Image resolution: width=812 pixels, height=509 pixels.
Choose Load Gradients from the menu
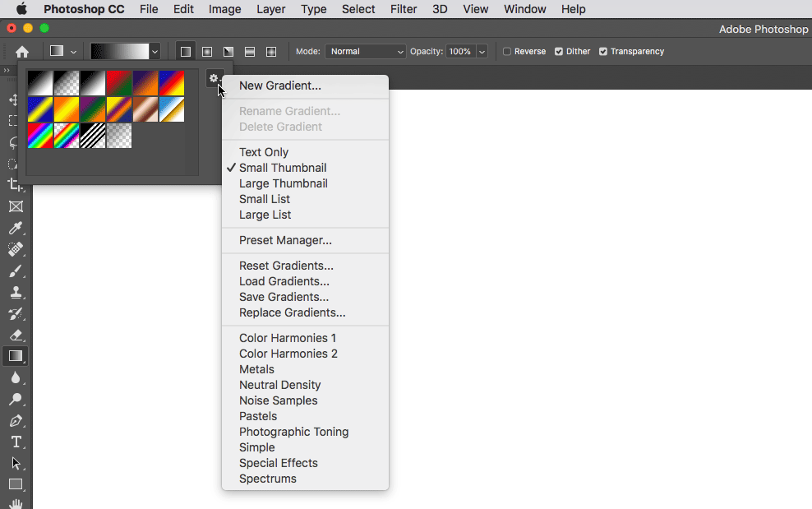point(284,281)
